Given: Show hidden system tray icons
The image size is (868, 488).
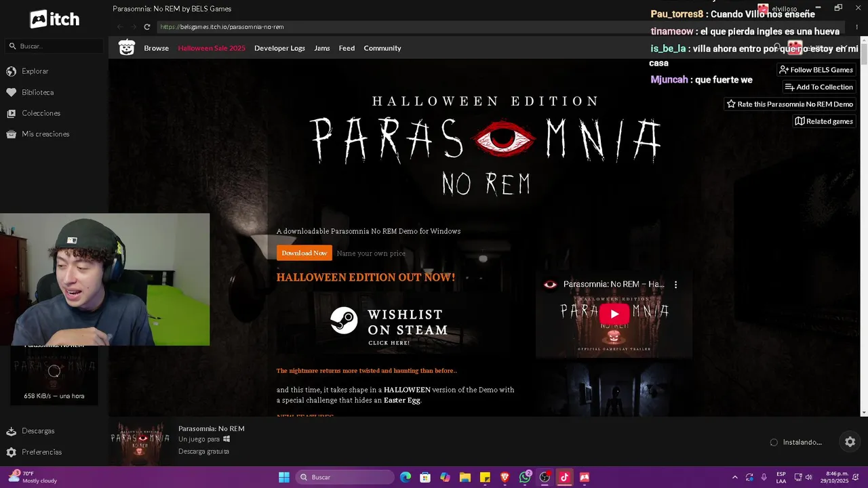Looking at the screenshot, I should coord(734,477).
